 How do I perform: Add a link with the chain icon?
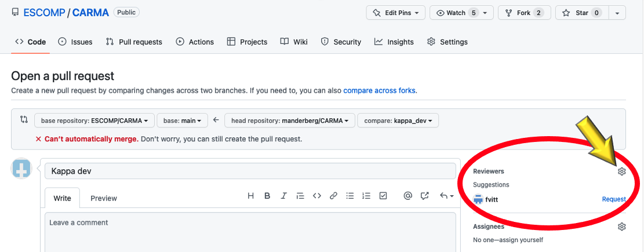pyautogui.click(x=333, y=196)
